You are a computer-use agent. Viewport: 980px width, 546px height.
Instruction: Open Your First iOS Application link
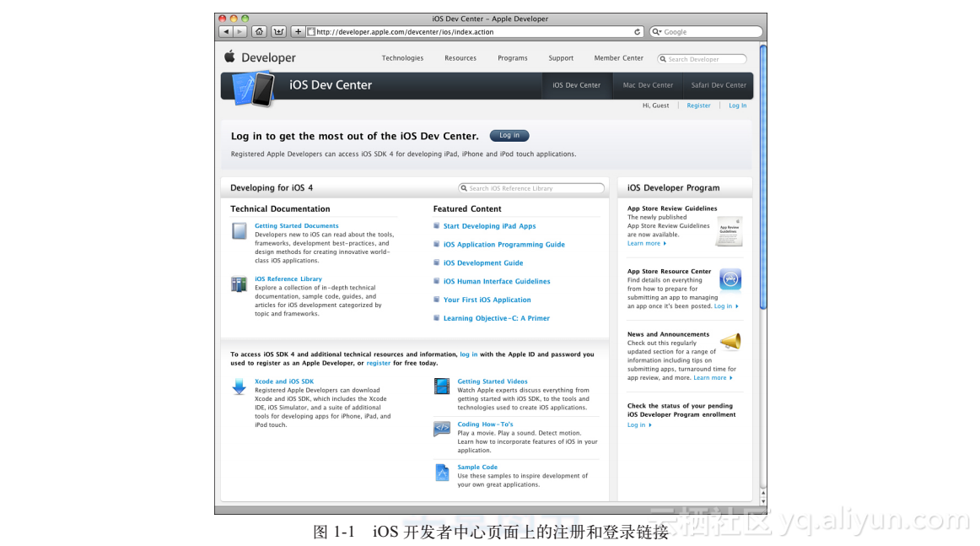[x=487, y=300]
